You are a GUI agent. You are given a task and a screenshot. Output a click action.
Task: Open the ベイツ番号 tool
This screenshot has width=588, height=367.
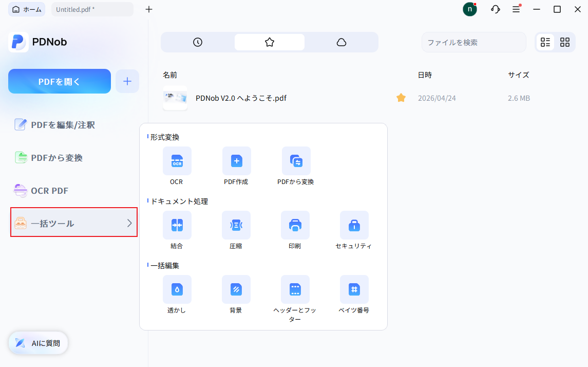354,289
